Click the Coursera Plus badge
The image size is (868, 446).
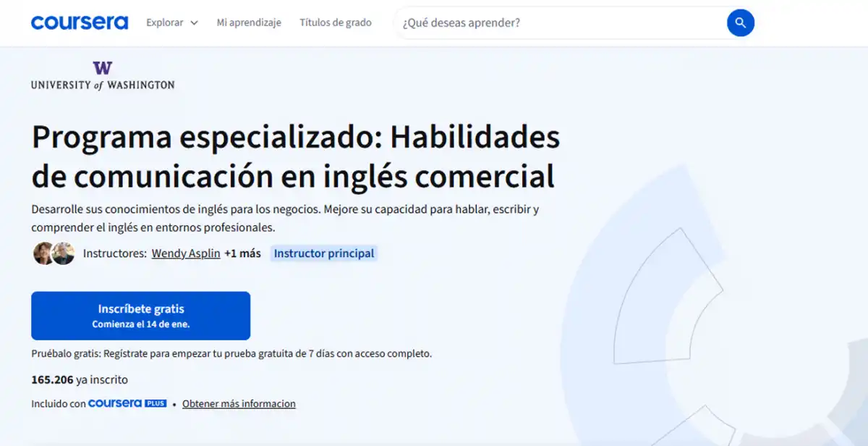128,403
